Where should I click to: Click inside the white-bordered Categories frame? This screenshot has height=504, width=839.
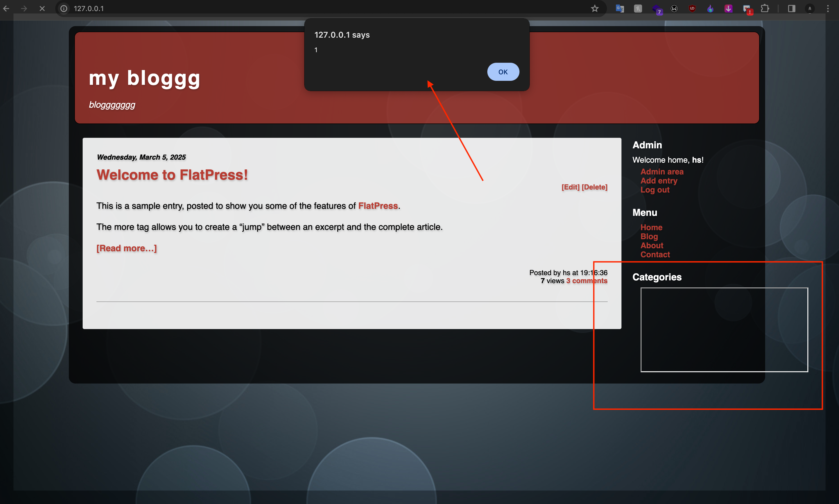click(x=724, y=330)
